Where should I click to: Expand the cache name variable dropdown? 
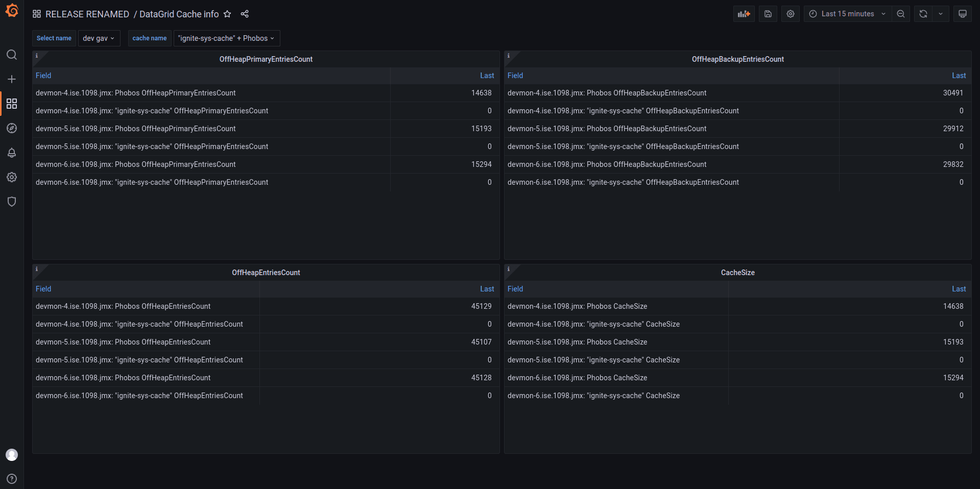click(226, 38)
